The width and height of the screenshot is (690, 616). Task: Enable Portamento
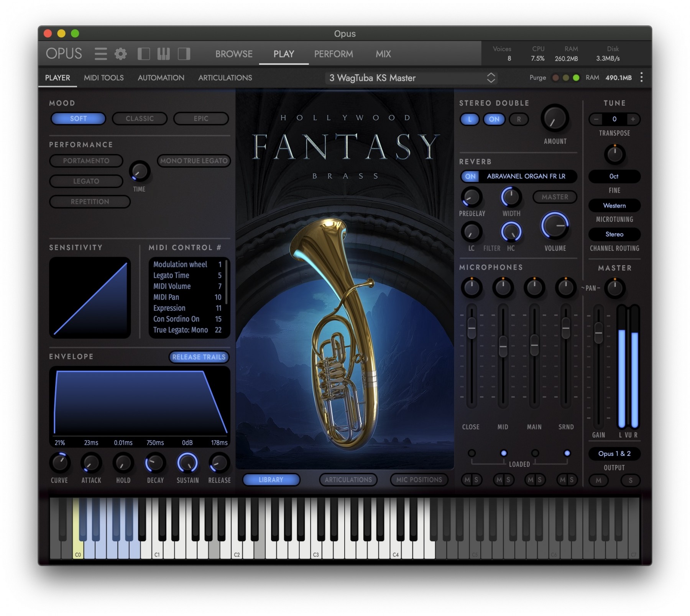[86, 161]
